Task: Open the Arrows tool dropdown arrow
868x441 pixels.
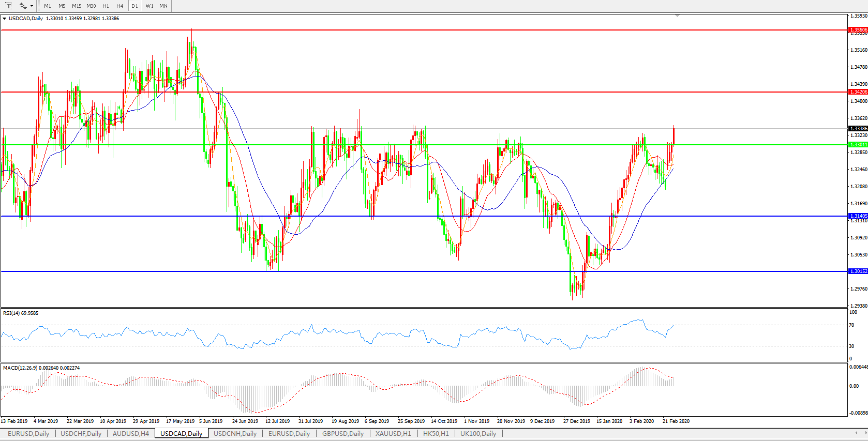Action: (x=32, y=6)
